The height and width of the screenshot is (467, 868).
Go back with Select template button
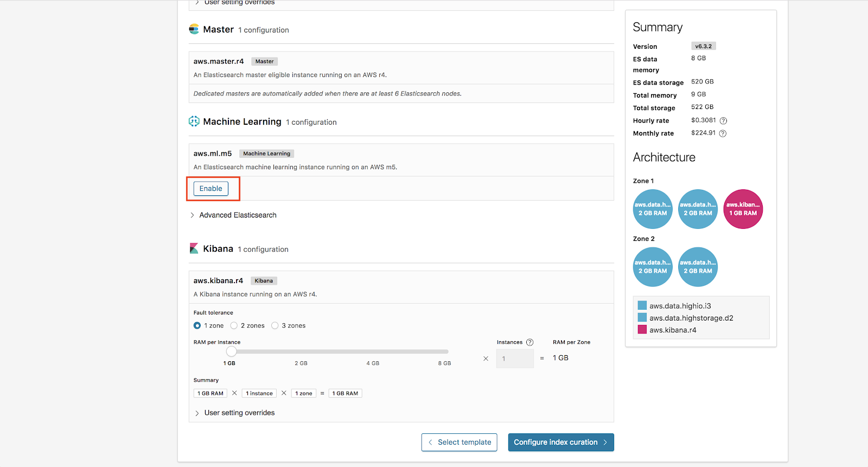tap(459, 442)
